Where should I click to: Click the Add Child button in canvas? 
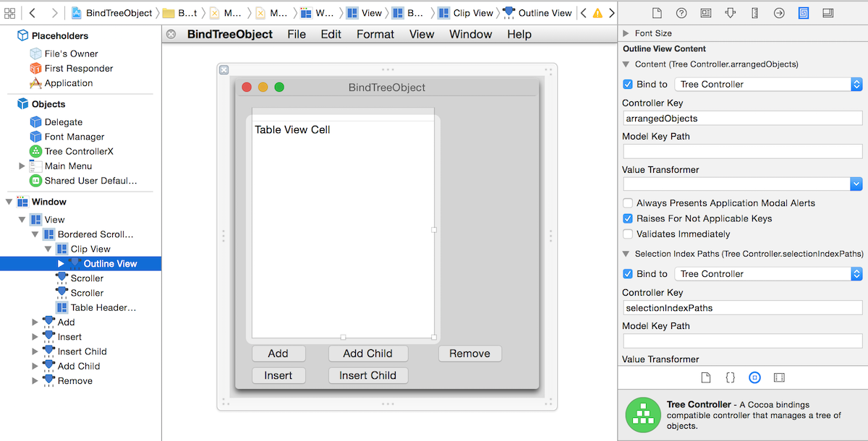pos(368,353)
